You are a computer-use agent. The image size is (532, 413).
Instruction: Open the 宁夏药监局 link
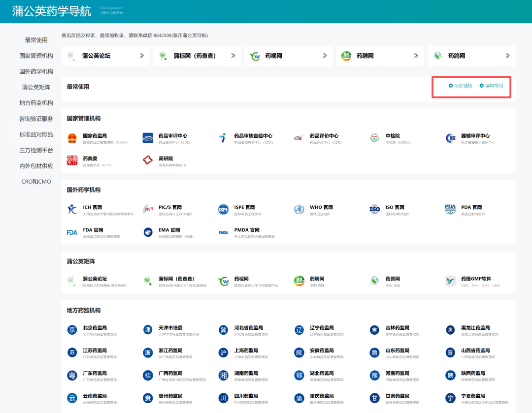coord(473,396)
